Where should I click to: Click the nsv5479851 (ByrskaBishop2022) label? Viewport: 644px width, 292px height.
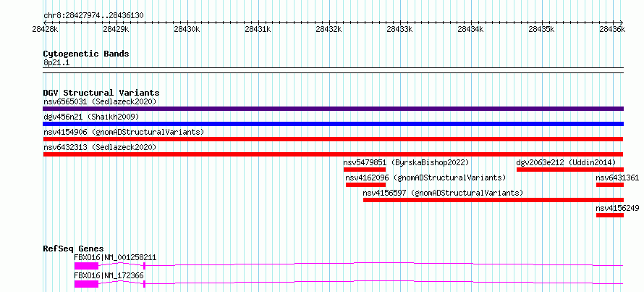click(406, 162)
